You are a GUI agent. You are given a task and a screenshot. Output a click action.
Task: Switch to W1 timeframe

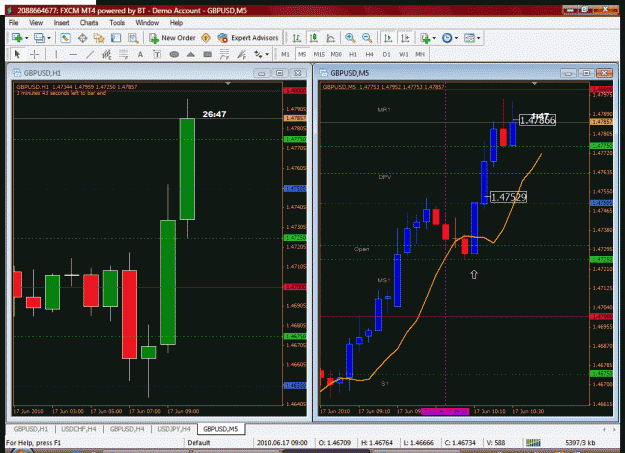point(403,54)
